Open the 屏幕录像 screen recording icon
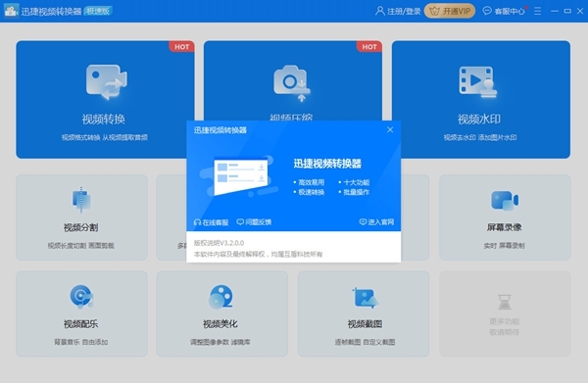Viewport: 588px width, 383px height. click(505, 201)
